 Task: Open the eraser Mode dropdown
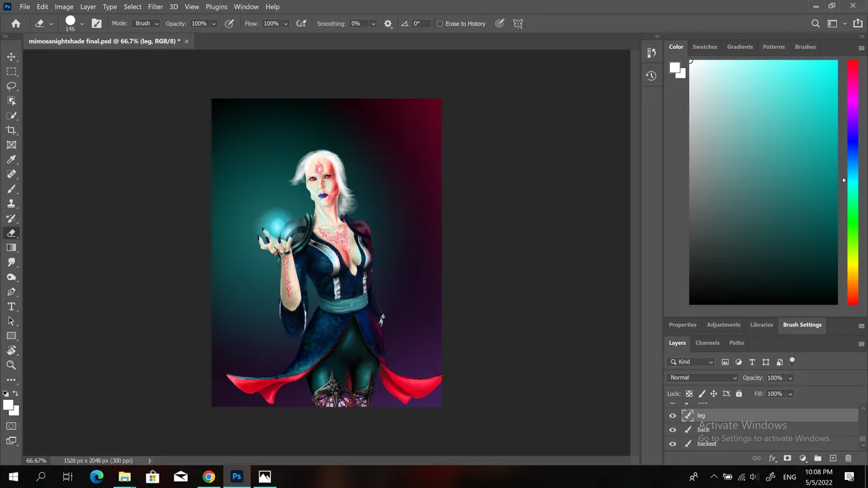coord(146,24)
